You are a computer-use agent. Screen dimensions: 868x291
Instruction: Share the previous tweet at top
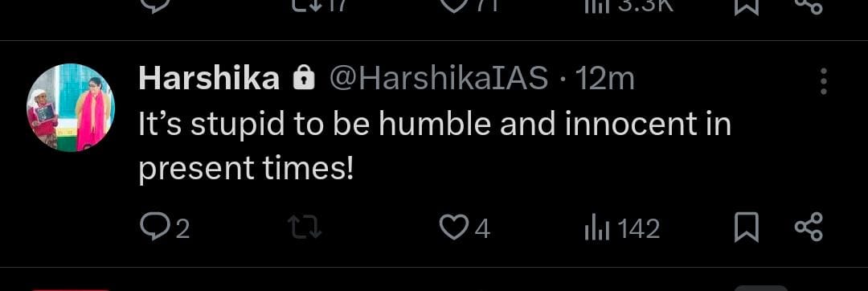pos(809,6)
